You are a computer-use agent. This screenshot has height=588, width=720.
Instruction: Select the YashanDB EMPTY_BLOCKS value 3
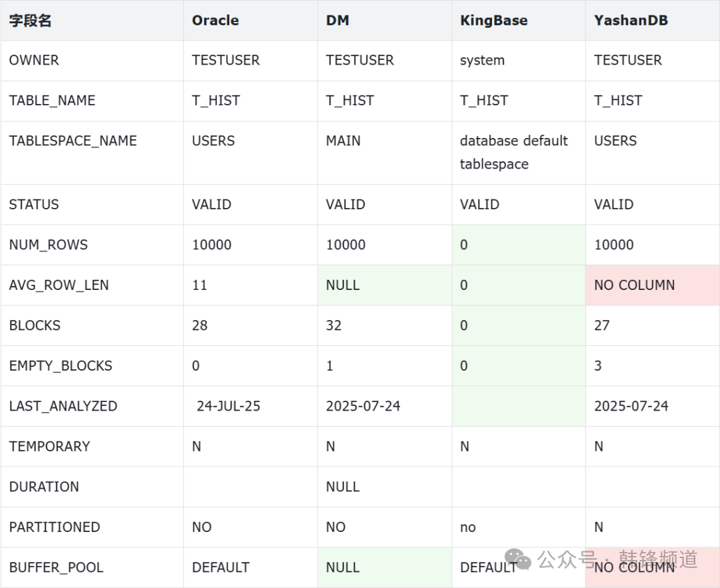[598, 366]
